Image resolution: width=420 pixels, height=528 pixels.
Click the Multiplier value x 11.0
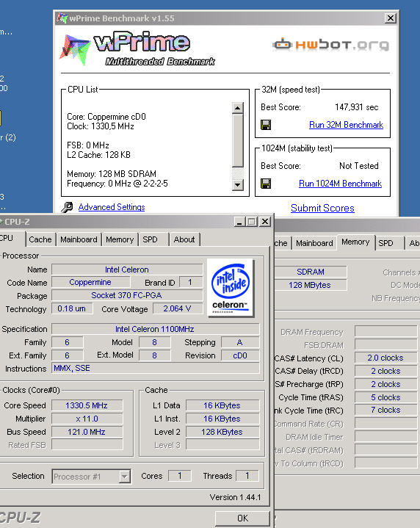[x=87, y=419]
